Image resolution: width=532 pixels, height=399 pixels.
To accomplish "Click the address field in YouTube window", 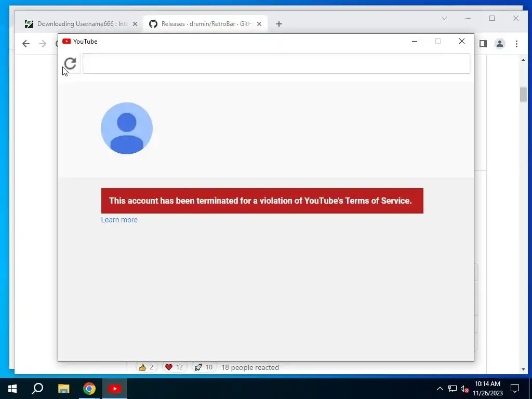I will coord(276,63).
